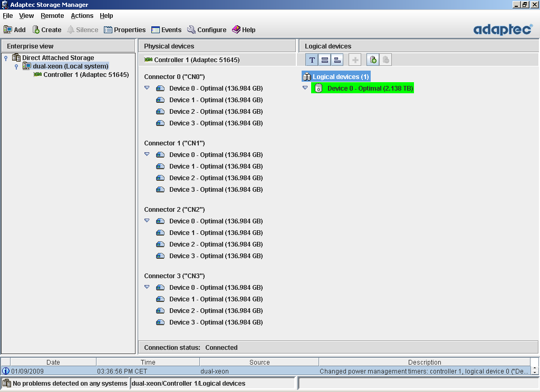Open the Events toolbar icon

pos(155,30)
